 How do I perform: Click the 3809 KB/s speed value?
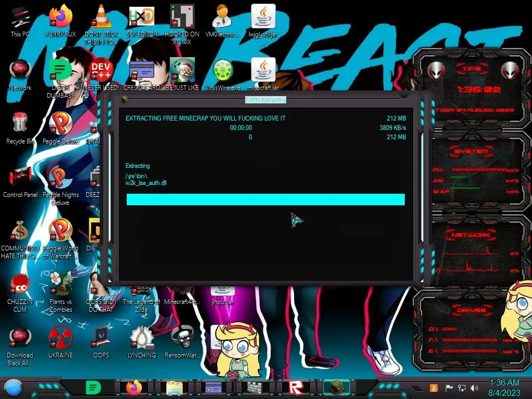393,128
